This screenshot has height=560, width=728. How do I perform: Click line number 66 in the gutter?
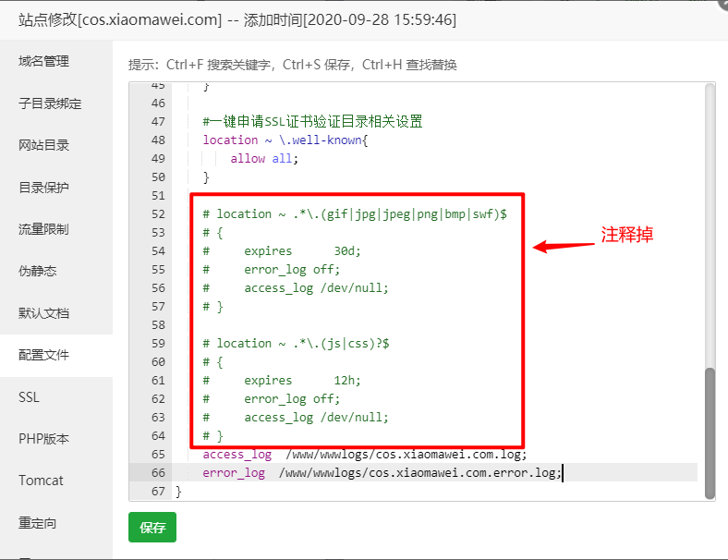click(158, 473)
